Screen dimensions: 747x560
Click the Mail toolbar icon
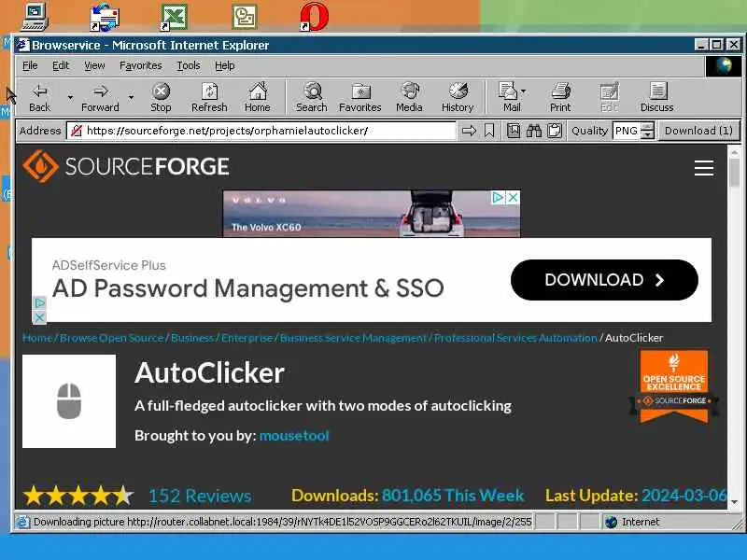509,98
